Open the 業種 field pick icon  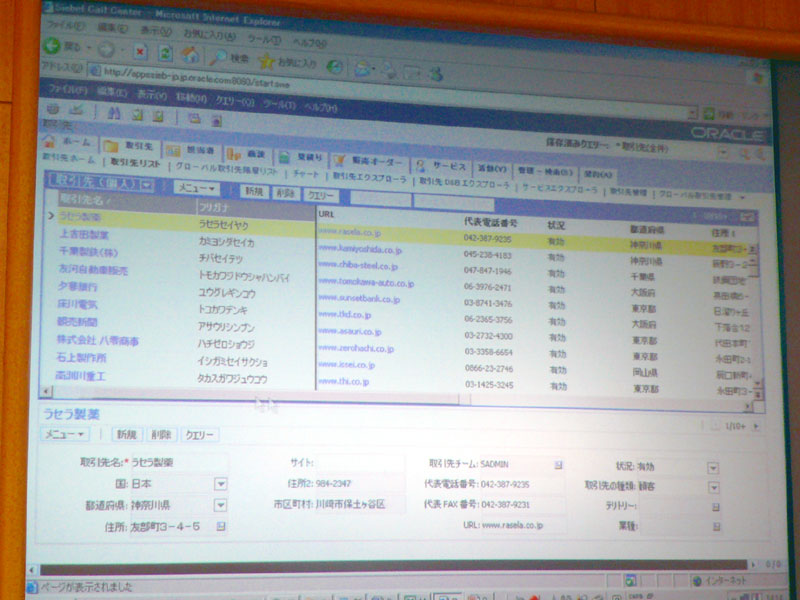(716, 526)
